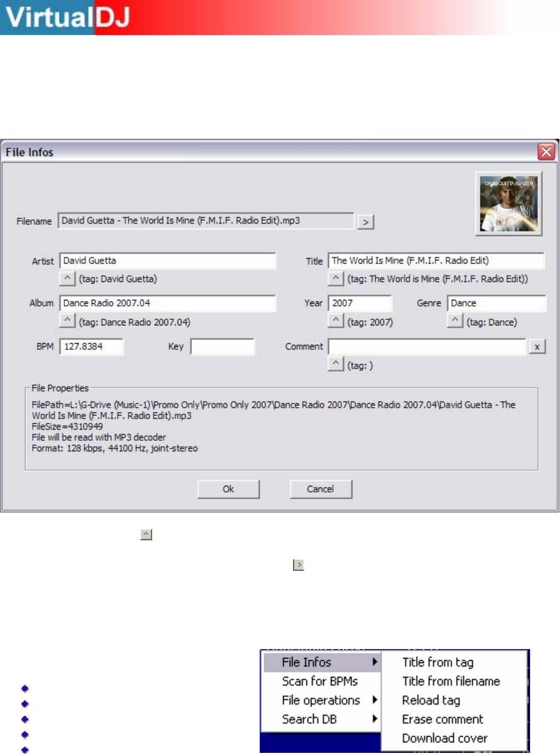
Task: Confirm the dialog with Ok
Action: click(228, 489)
